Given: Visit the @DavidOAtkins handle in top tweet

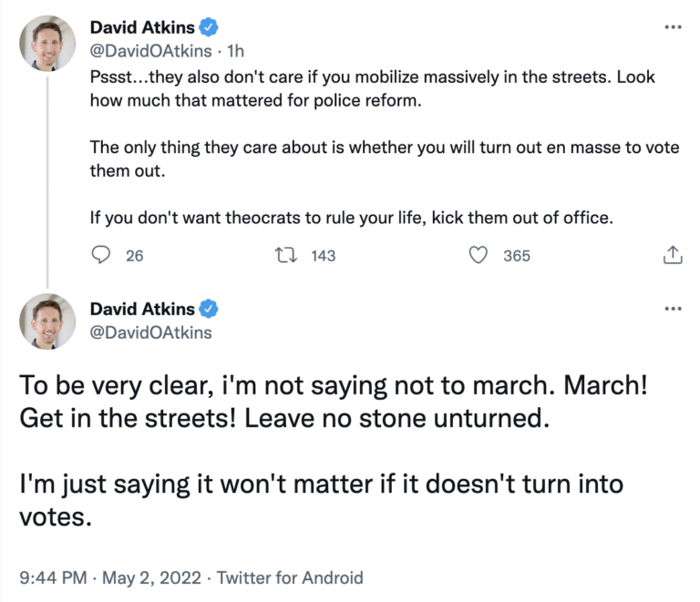Looking at the screenshot, I should (150, 50).
